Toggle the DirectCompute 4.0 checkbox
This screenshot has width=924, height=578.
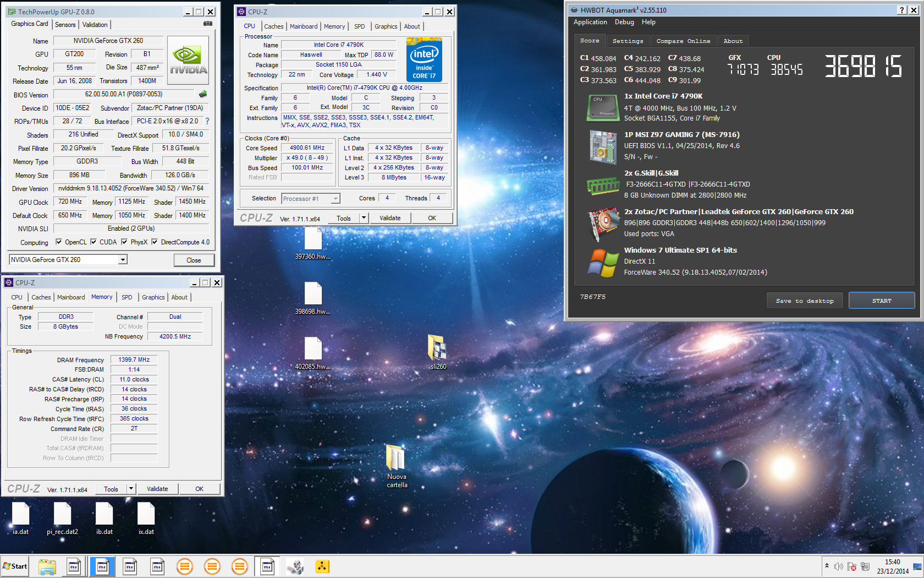(x=155, y=242)
